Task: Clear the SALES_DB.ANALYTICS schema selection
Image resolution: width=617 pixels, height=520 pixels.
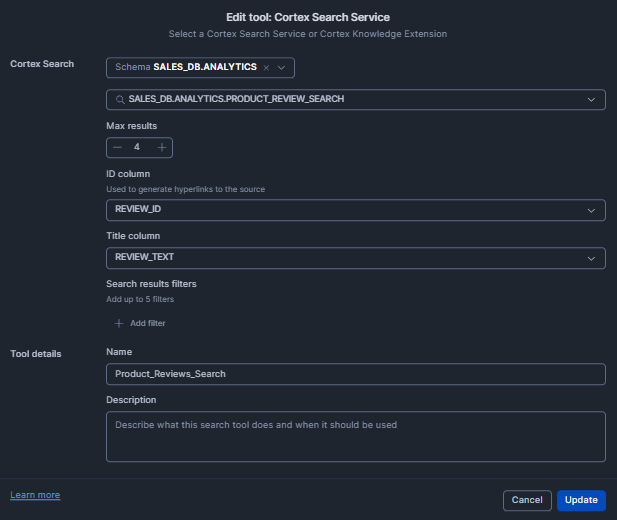Action: (x=266, y=68)
